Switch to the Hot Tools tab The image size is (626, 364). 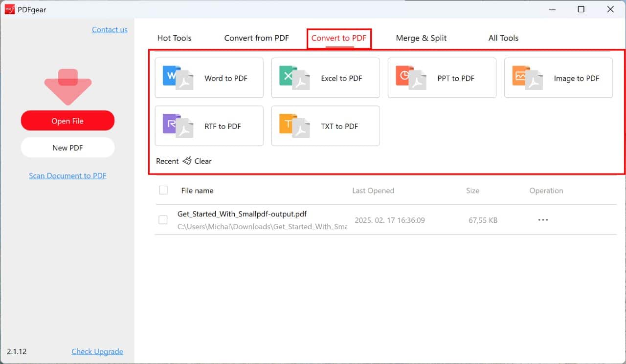tap(174, 38)
